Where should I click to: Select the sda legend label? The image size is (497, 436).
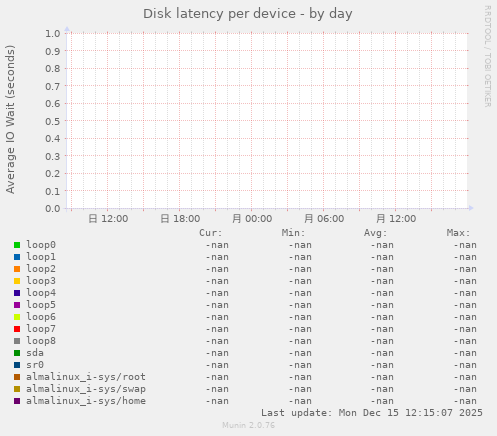tap(35, 353)
